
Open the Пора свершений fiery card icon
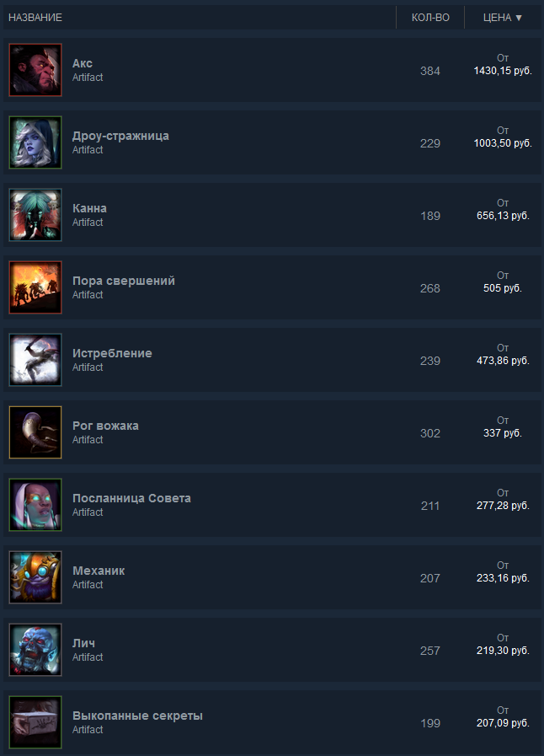pyautogui.click(x=35, y=287)
